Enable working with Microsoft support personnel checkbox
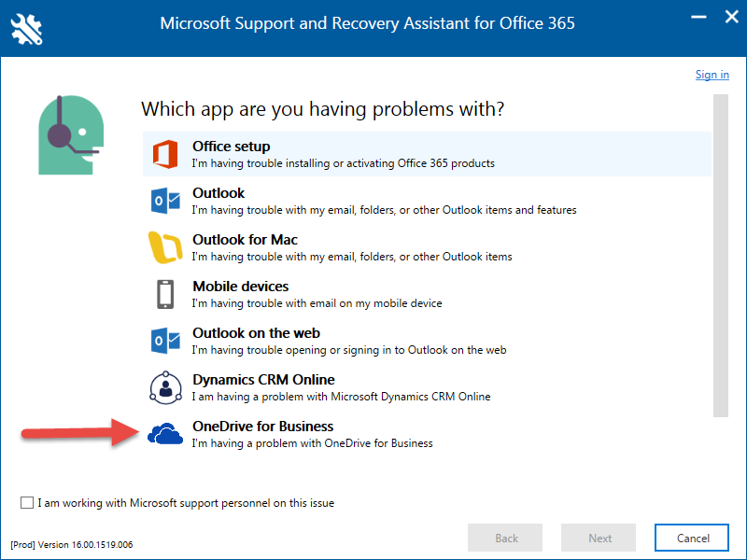The image size is (747, 560). click(x=27, y=503)
